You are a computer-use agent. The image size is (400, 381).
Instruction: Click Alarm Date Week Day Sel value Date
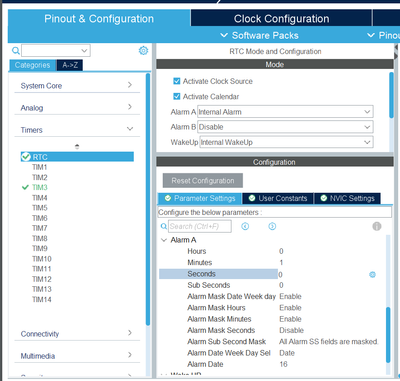[287, 353]
